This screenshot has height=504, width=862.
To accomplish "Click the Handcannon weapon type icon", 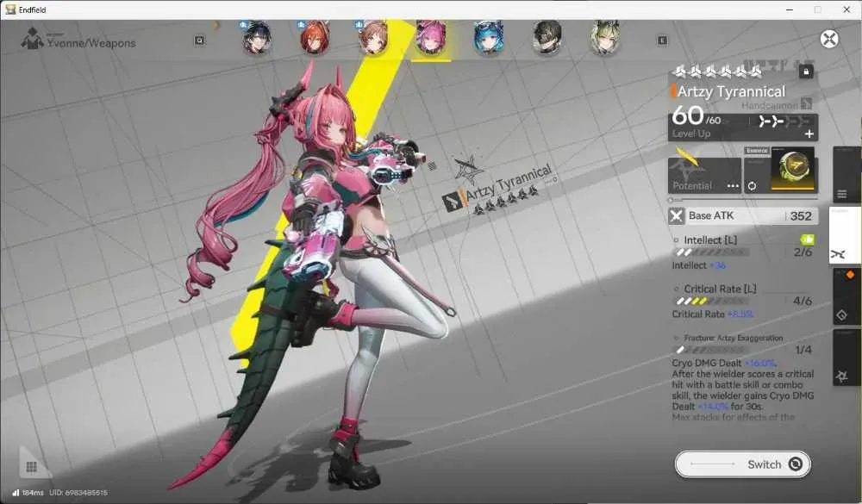I will coord(807,103).
